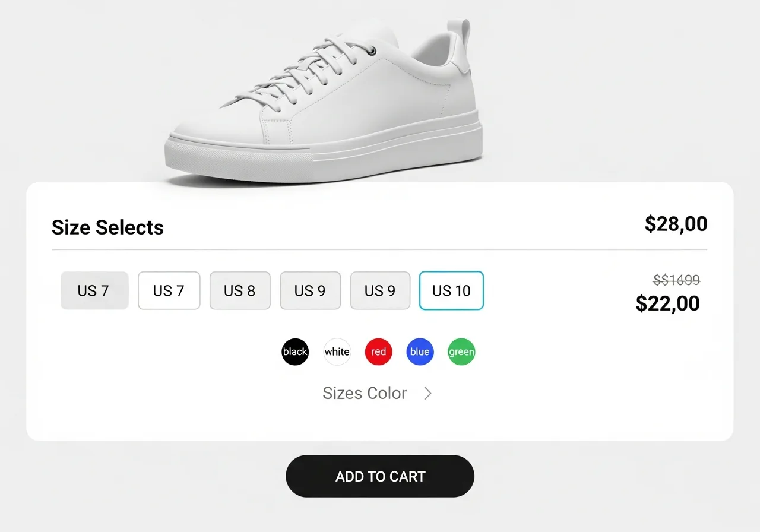Click the white sneaker product image
Viewport: 760px width, 532px height.
[x=324, y=107]
